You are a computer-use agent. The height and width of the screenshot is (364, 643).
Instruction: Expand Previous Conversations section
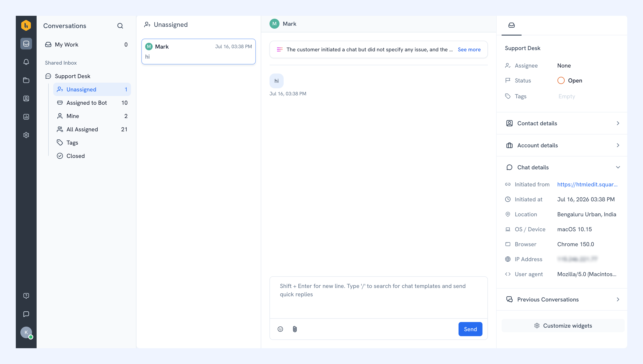click(x=562, y=299)
